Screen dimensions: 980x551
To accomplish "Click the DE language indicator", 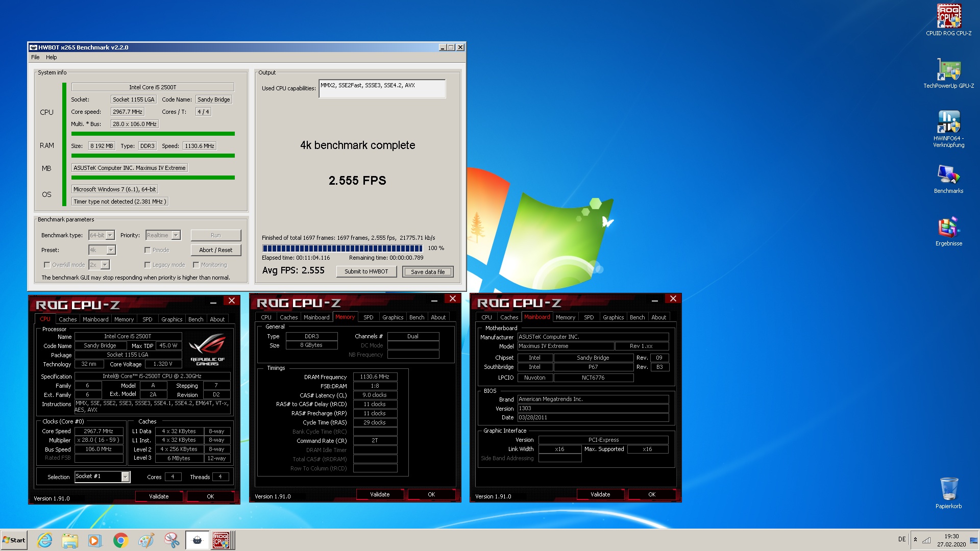I will tap(902, 539).
